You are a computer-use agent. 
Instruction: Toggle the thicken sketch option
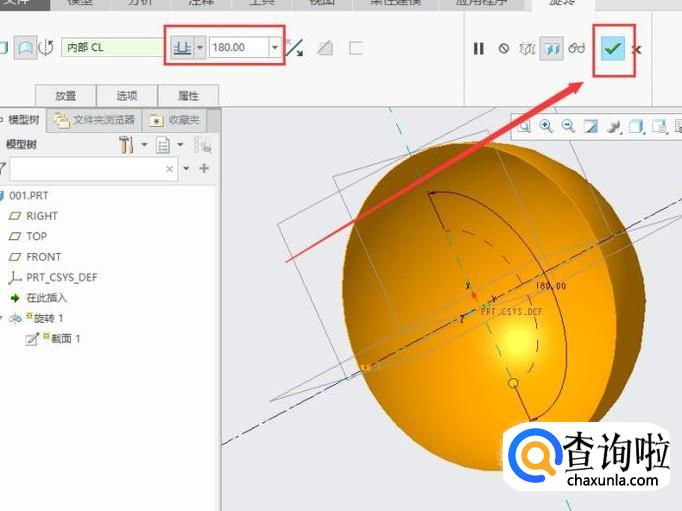(355, 47)
